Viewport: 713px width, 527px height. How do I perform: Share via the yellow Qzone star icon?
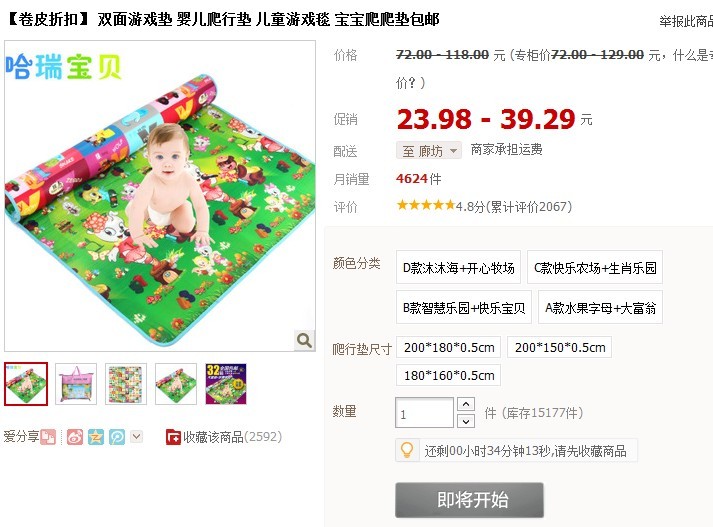[x=95, y=437]
